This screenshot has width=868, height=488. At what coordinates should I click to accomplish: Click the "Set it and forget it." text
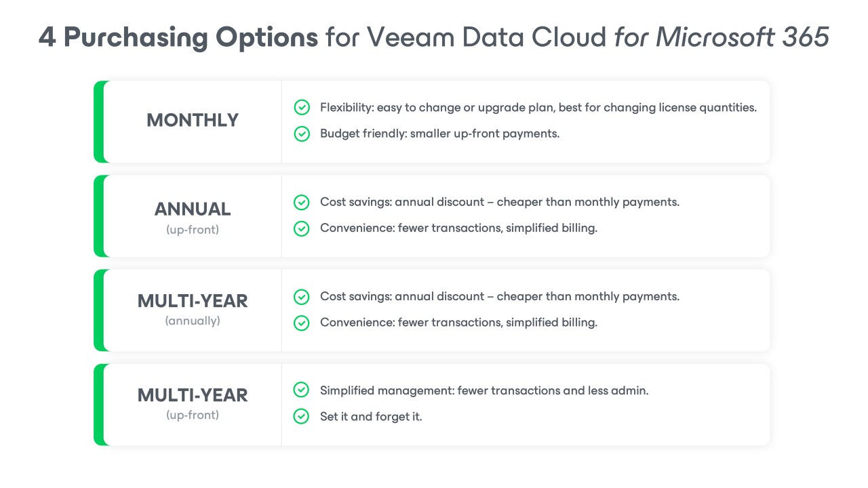(371, 416)
